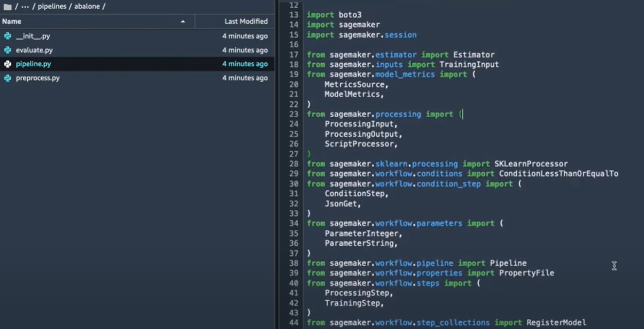This screenshot has width=644, height=329.
Task: Sort files by Last Modified header
Action: (x=246, y=22)
